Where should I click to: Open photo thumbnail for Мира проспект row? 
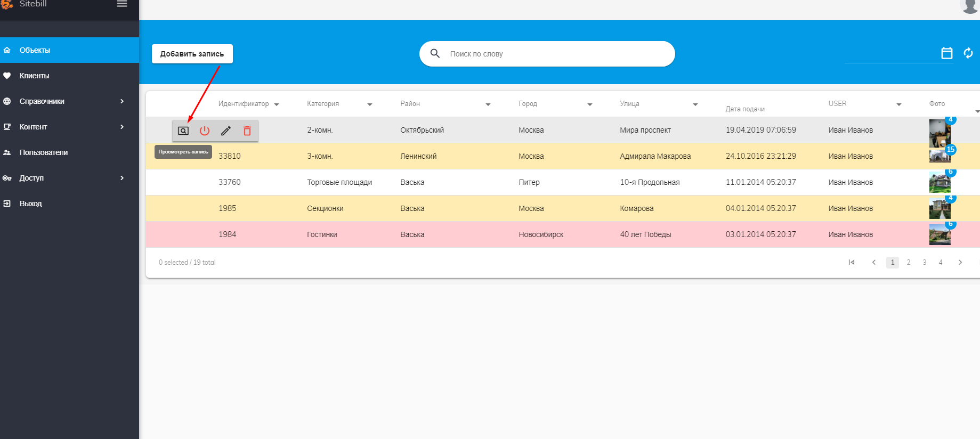[x=939, y=133]
